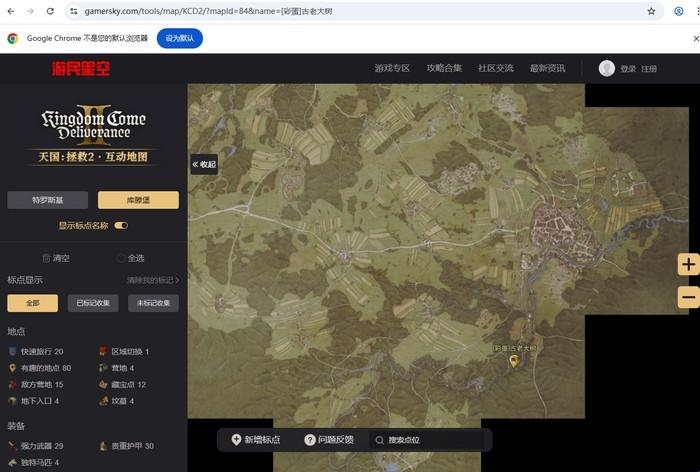Open the 攻略合集 menu item
Image resolution: width=700 pixels, height=472 pixels.
tap(444, 68)
